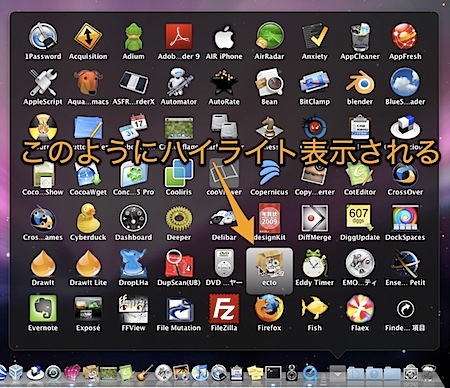Open Eddy Timer frog clock
Image resolution: width=450 pixels, height=388 pixels.
(x=315, y=264)
